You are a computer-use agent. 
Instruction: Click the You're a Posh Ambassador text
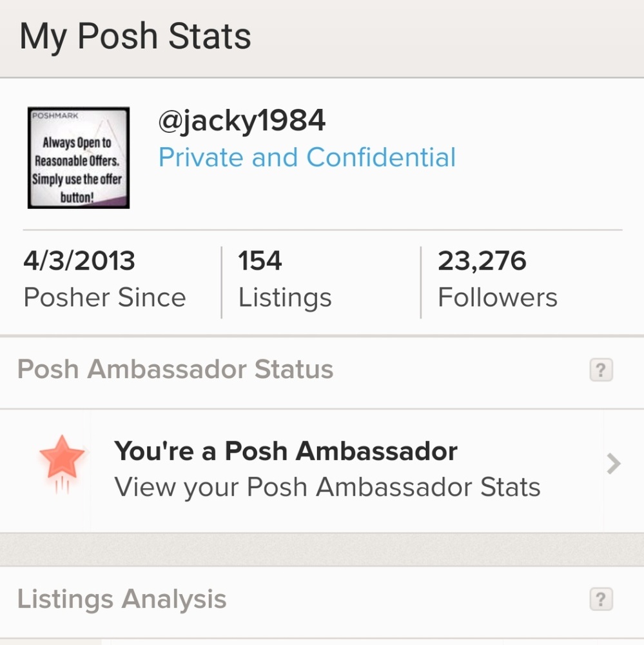coord(286,451)
